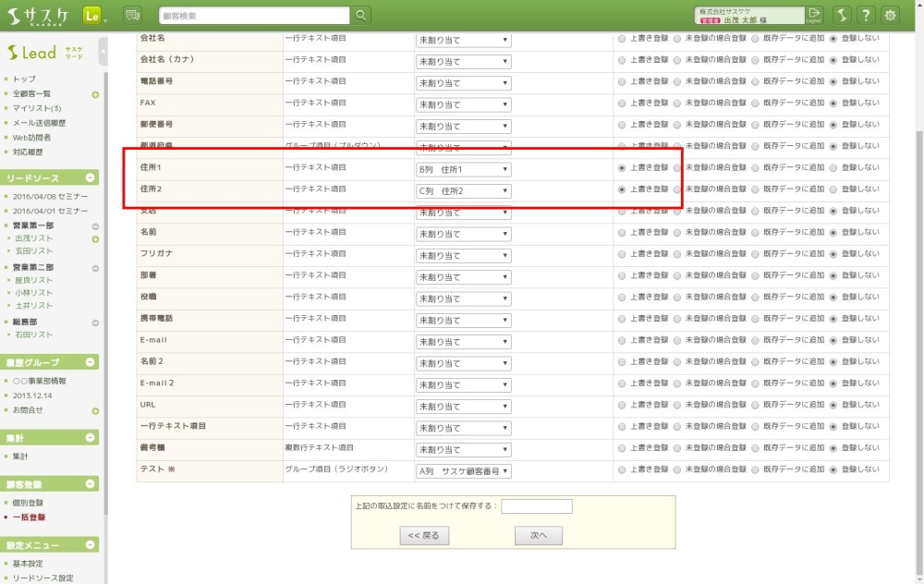
Task: Select 上書き登録 radio for 会社名 row
Action: click(622, 39)
